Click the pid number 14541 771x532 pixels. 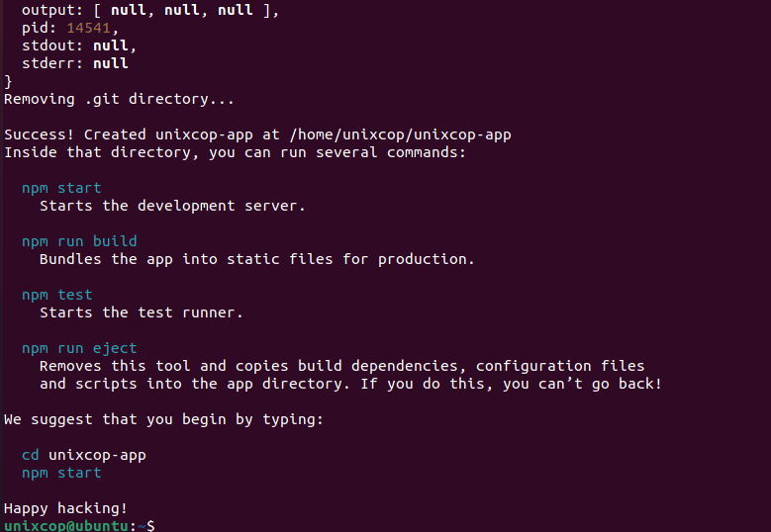[88, 28]
